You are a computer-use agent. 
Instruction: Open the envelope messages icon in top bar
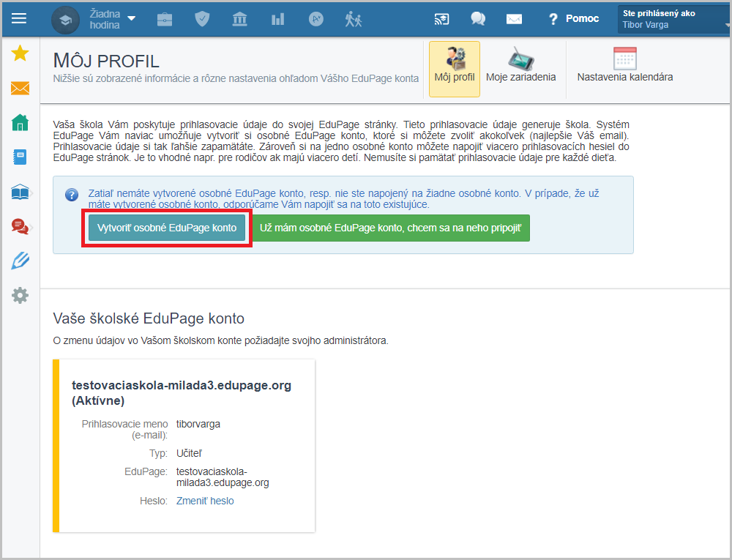[x=514, y=19]
